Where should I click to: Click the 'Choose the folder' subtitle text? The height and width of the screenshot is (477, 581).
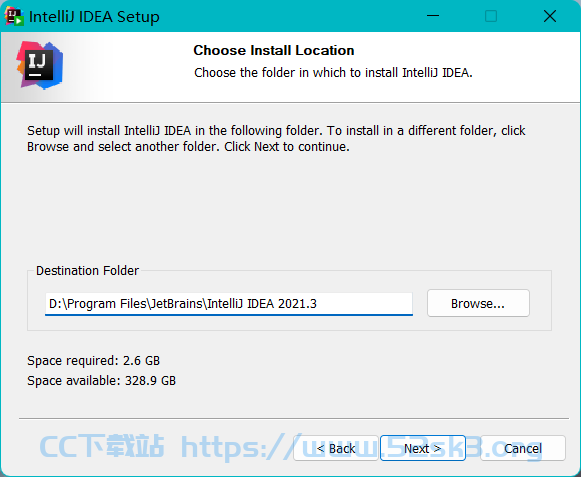pyautogui.click(x=333, y=73)
